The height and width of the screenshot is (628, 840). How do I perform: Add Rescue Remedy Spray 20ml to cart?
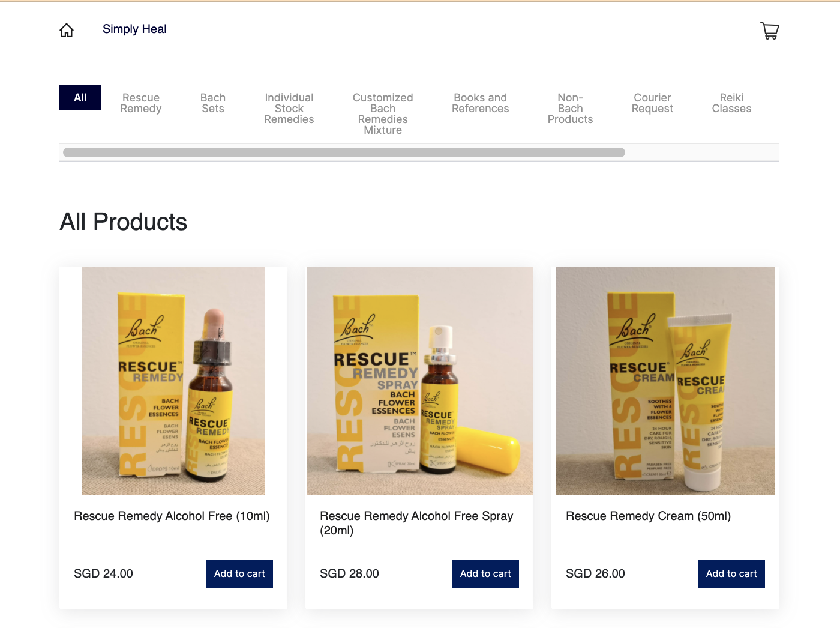tap(485, 574)
